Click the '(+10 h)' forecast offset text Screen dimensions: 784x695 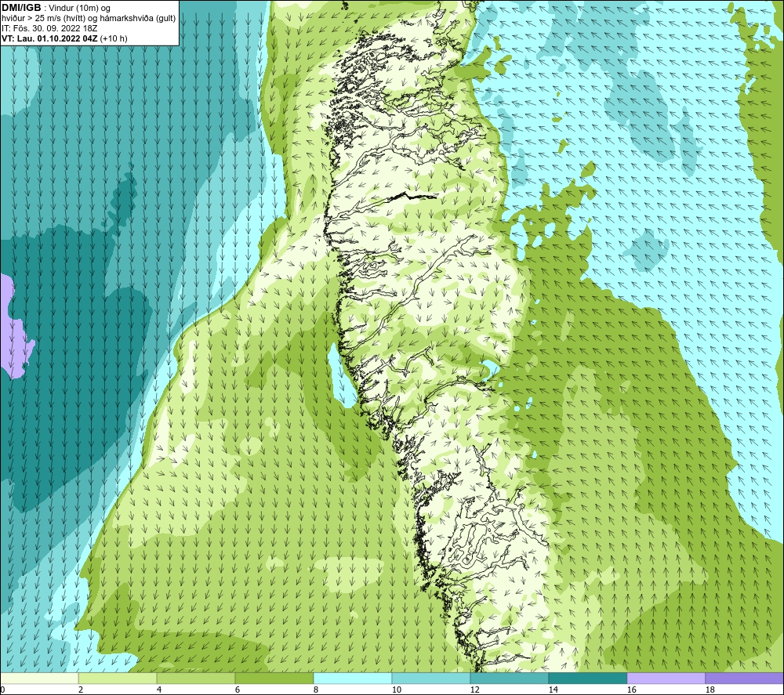[x=114, y=38]
